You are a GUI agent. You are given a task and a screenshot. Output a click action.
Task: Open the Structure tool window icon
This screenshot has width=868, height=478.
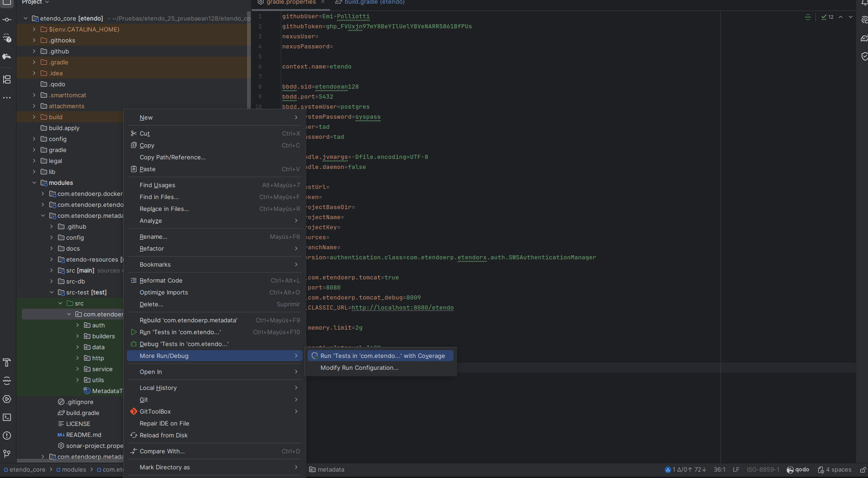pos(7,79)
